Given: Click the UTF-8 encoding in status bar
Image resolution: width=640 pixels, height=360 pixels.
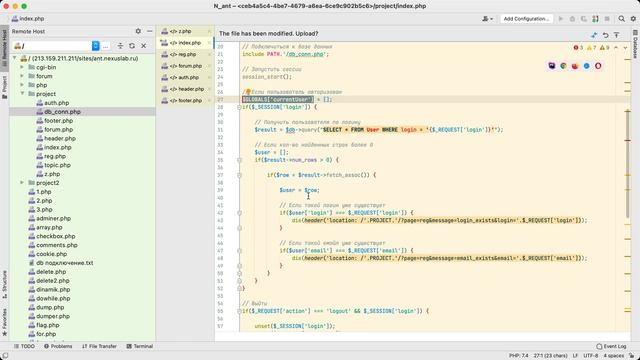Looking at the screenshot, I should tap(591, 356).
